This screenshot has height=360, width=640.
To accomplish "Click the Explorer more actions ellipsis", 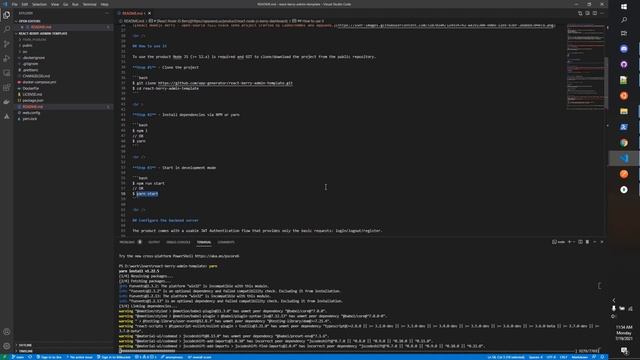I will pyautogui.click(x=107, y=13).
